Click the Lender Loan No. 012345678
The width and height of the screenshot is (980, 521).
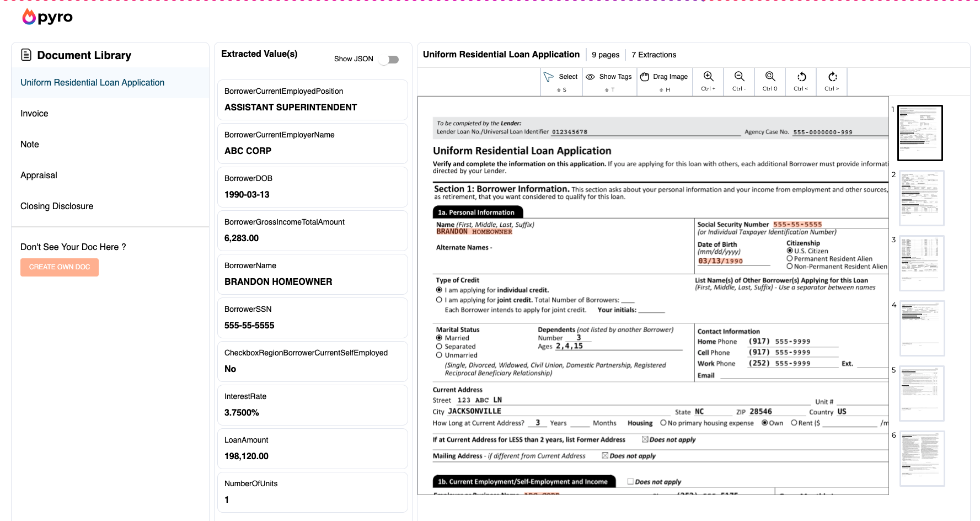(570, 132)
